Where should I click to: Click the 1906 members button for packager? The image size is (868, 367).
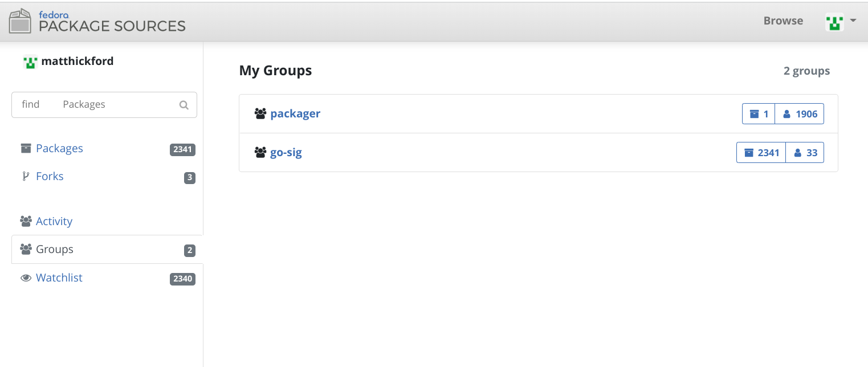[800, 114]
